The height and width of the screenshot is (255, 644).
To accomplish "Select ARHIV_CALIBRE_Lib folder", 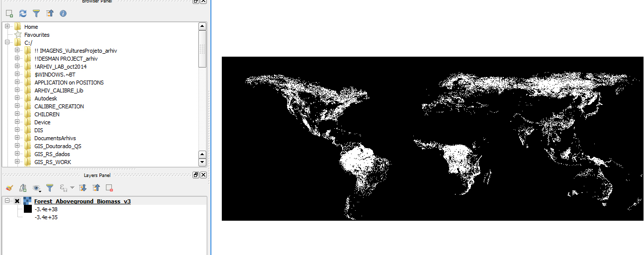I will tap(59, 90).
